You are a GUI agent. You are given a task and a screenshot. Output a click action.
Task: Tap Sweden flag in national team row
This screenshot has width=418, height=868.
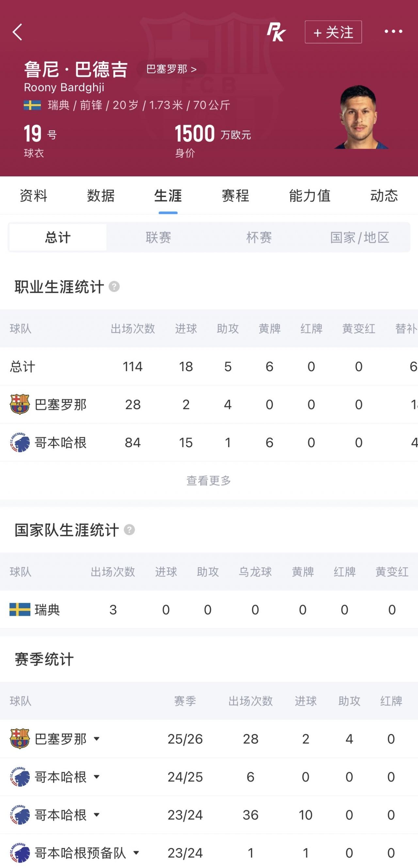(20, 610)
